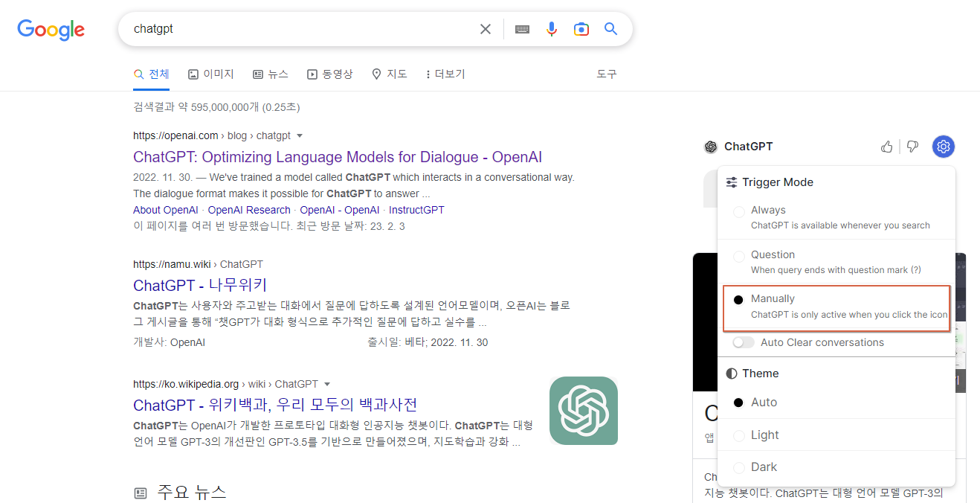
Task: Expand the ko.wikipedia.org result dropdown arrow
Action: pos(326,384)
